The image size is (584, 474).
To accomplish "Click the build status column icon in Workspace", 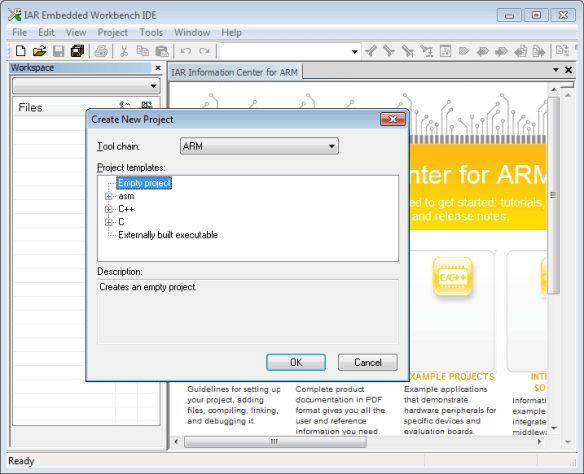I will pos(124,105).
